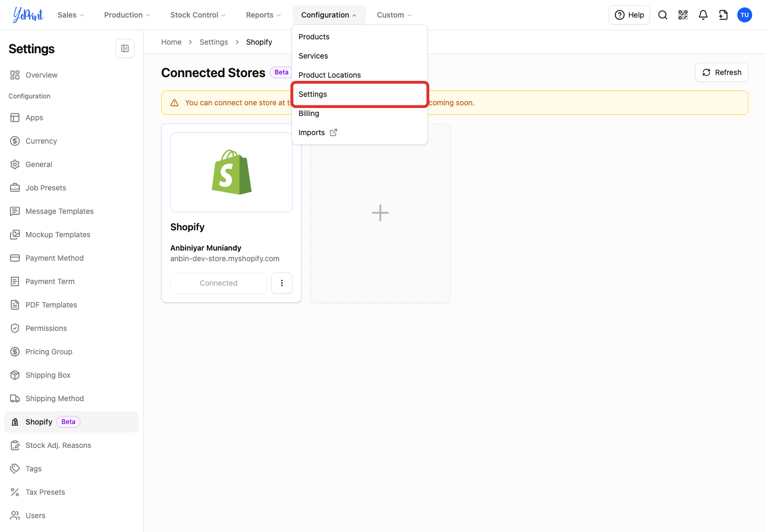Image resolution: width=766 pixels, height=532 pixels.
Task: Open Job Presets in the sidebar
Action: click(x=71, y=188)
